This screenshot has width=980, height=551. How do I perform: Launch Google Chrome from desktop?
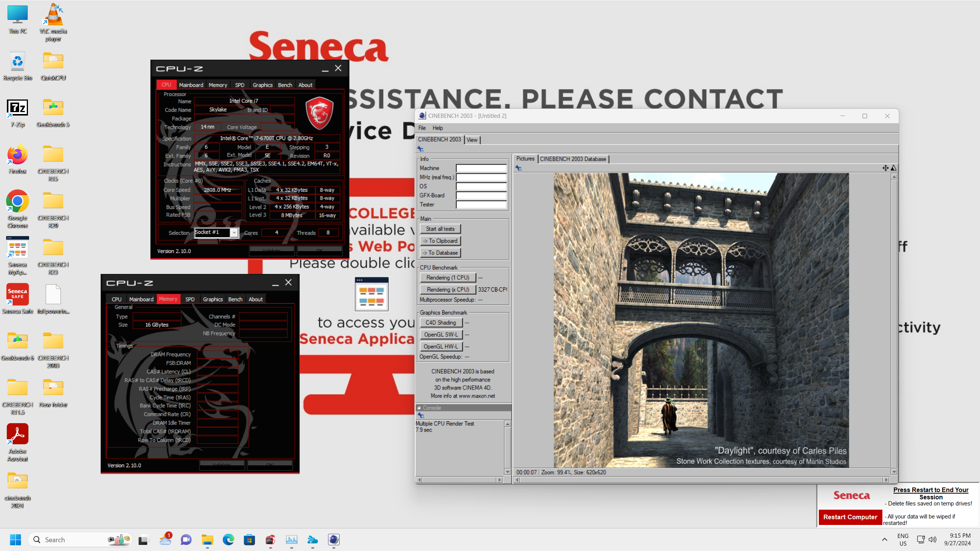[x=18, y=209]
